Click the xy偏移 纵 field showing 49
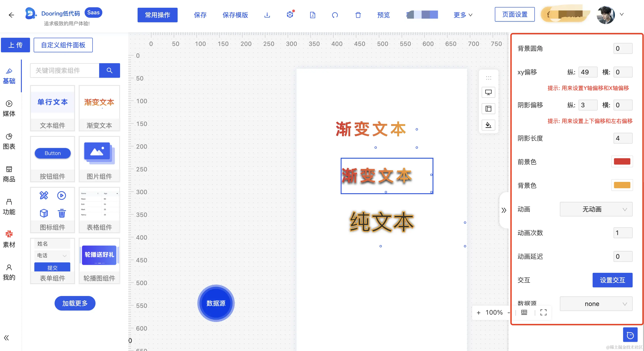This screenshot has width=644, height=351. point(588,72)
